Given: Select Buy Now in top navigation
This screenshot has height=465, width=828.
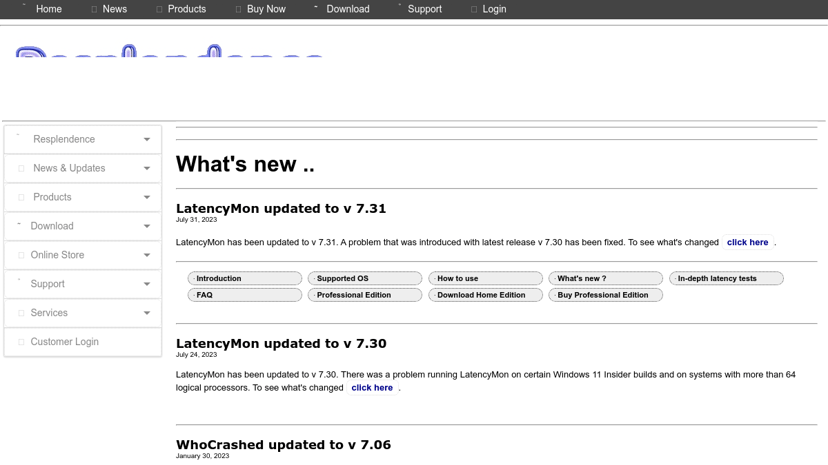Looking at the screenshot, I should [x=266, y=9].
